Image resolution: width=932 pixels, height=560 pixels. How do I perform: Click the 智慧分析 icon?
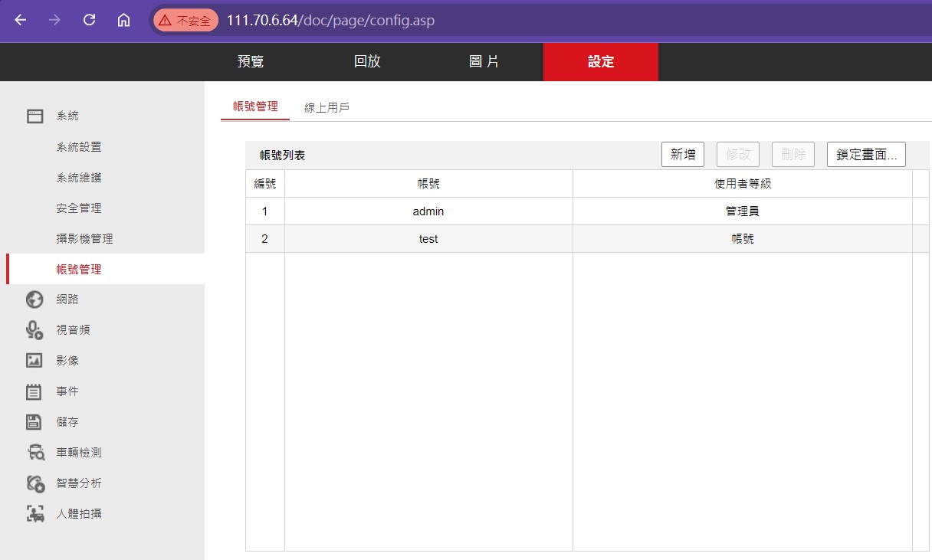(35, 483)
